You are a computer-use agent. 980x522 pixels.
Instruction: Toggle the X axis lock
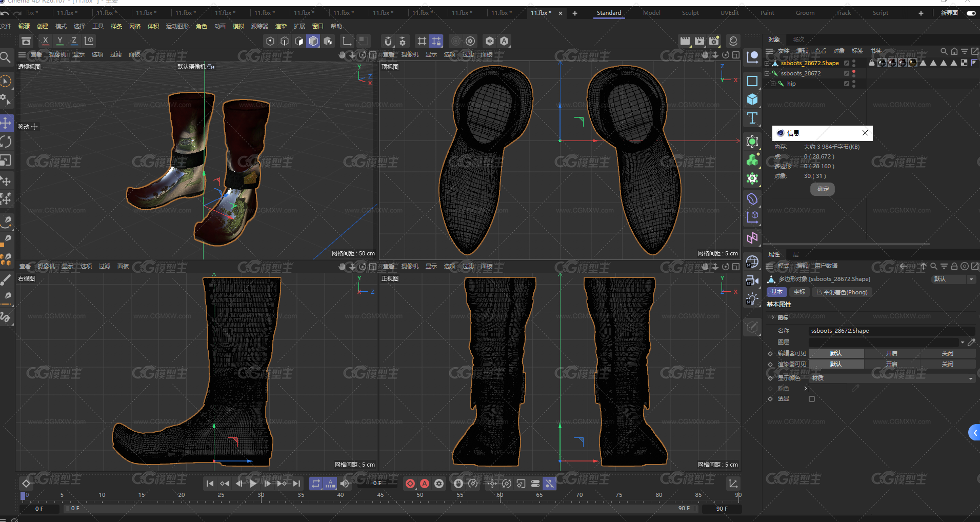(46, 41)
